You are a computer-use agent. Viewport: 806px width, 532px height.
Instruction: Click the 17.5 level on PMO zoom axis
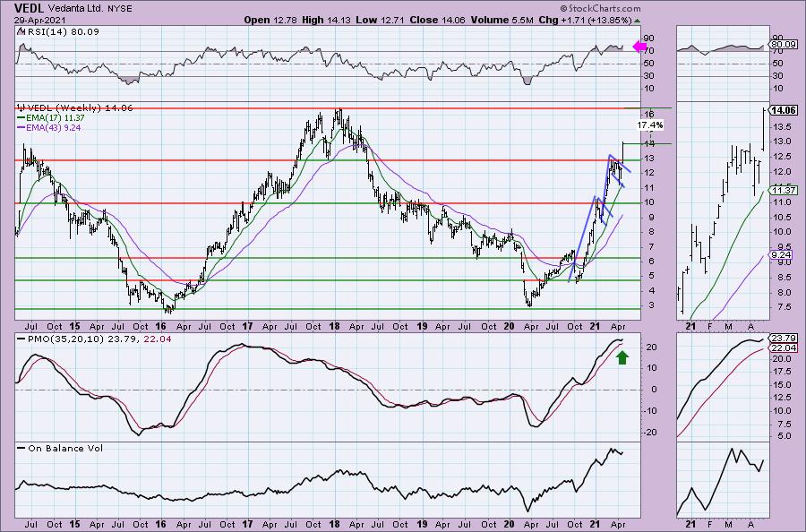(x=784, y=372)
